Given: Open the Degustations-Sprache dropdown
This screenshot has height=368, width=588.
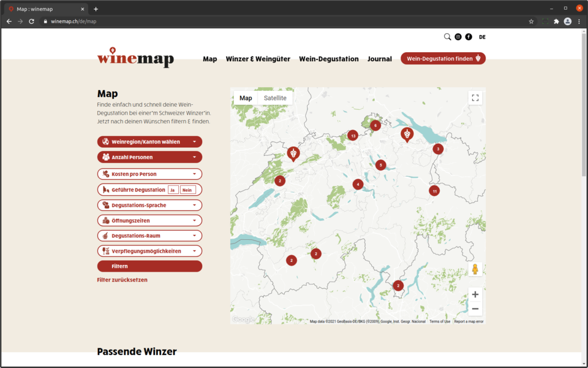Looking at the screenshot, I should click(149, 205).
